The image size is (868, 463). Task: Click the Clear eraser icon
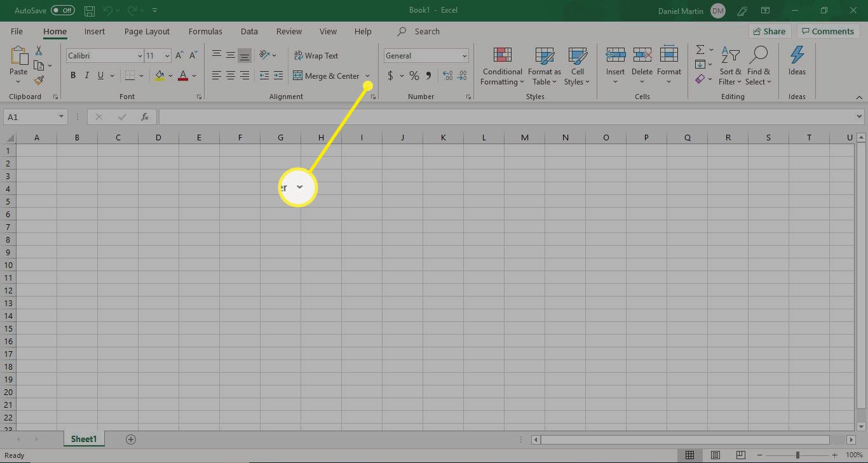pos(700,79)
